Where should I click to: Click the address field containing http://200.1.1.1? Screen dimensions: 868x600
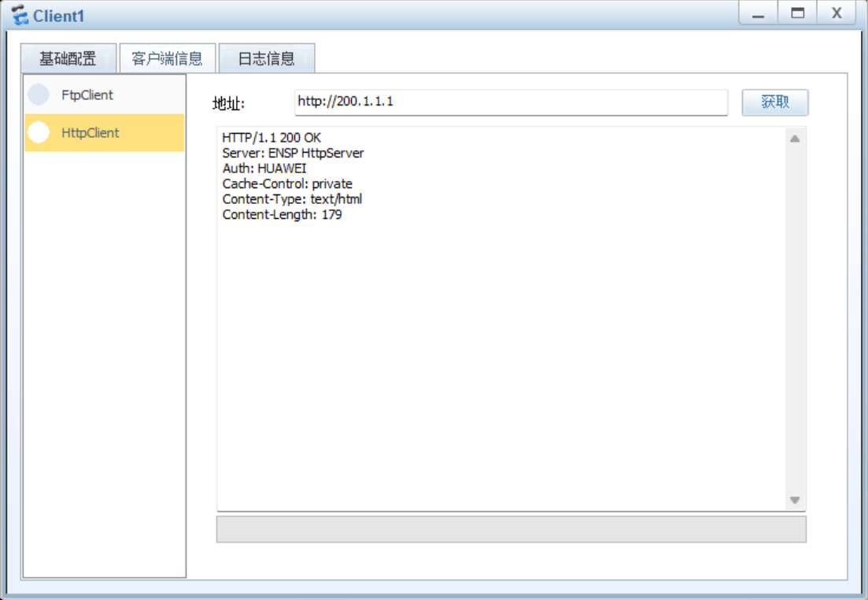click(511, 102)
